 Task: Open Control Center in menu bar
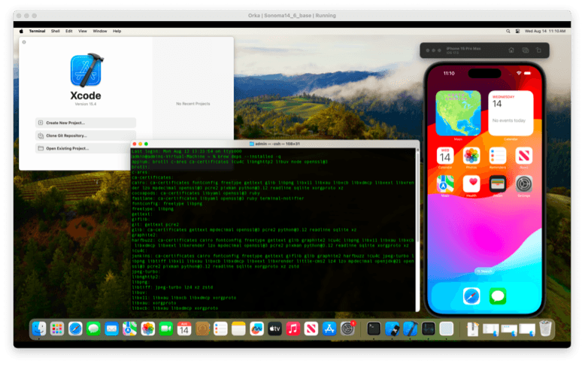coord(517,31)
